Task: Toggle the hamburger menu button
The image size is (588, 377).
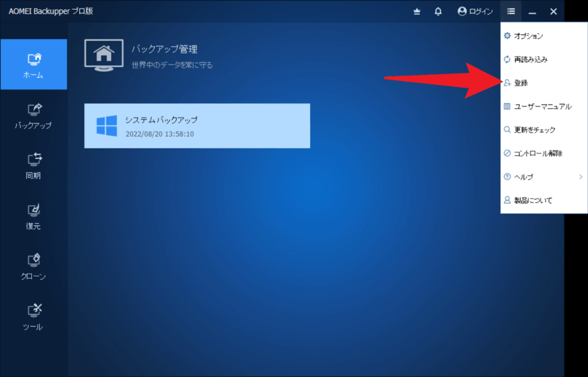Action: [x=511, y=11]
